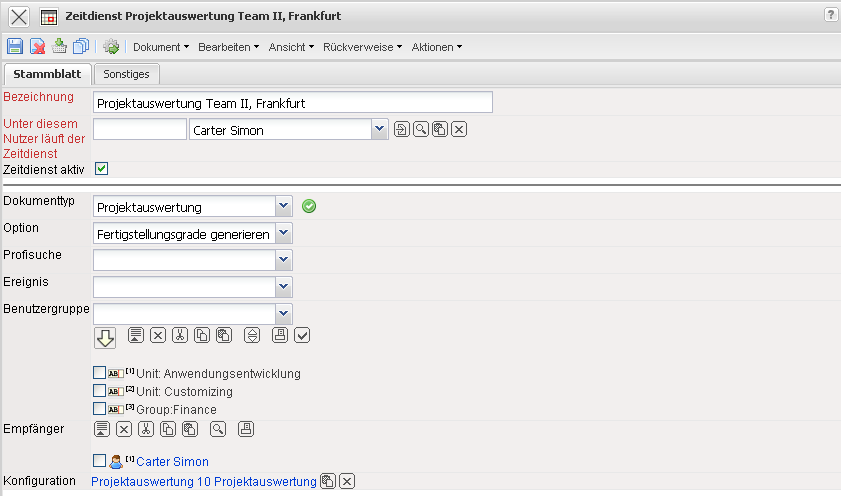Click the paste icon in Benutzergruppe toolbar
Screen dimensions: 841x496
[x=224, y=335]
